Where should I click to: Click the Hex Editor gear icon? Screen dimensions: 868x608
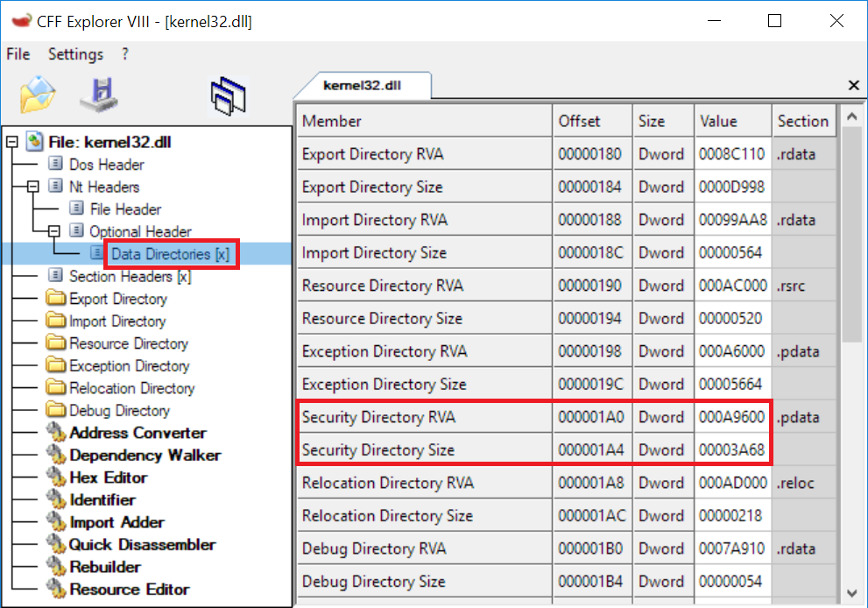point(56,477)
